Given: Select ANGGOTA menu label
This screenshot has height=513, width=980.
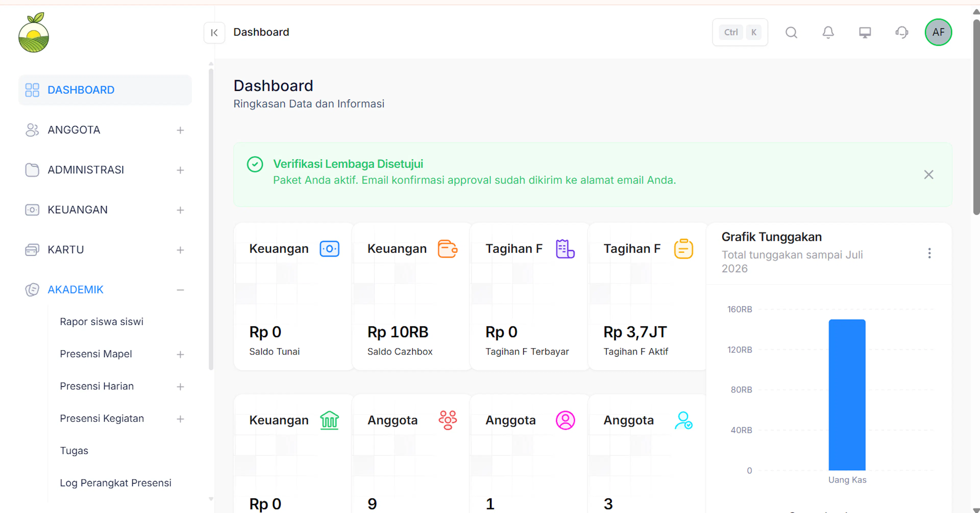Looking at the screenshot, I should 74,130.
